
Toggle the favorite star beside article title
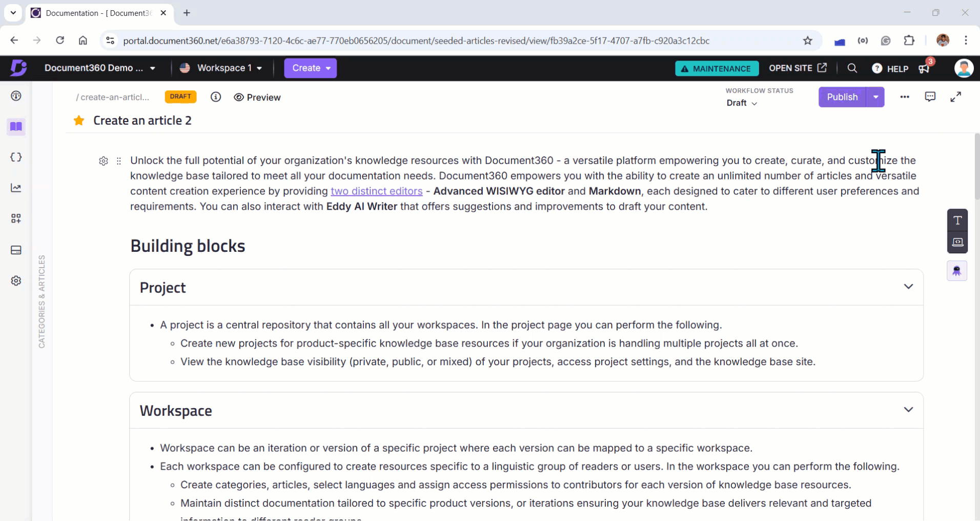click(x=79, y=121)
